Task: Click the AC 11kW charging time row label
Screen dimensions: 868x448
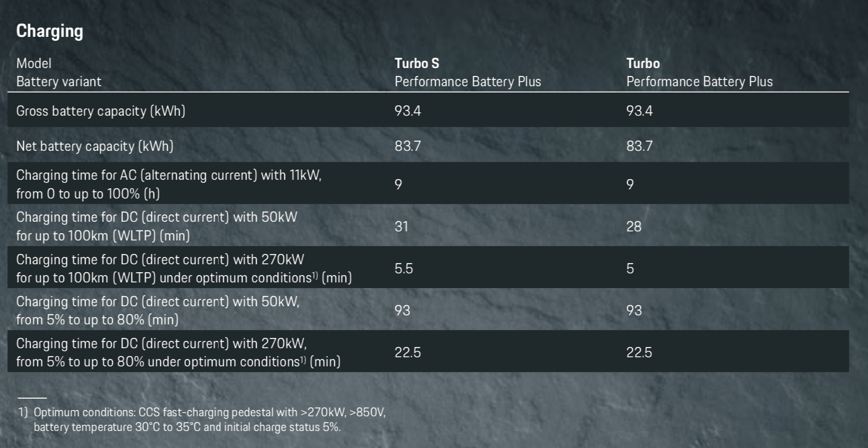Action: click(x=169, y=184)
